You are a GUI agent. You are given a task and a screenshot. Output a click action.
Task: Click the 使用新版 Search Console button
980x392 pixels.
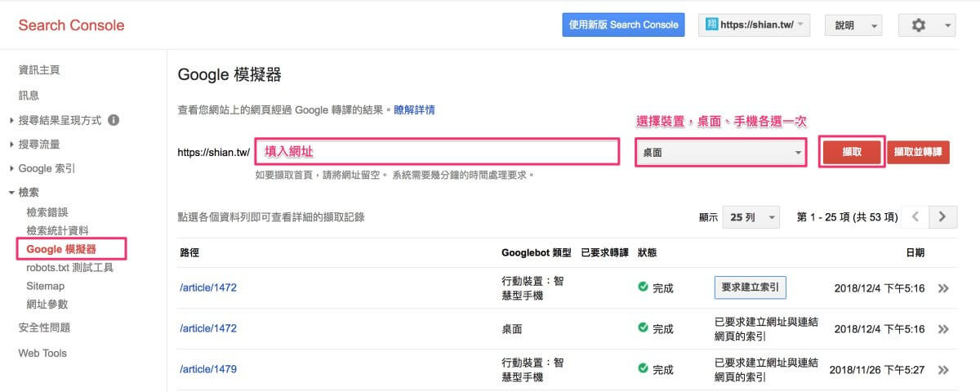624,24
